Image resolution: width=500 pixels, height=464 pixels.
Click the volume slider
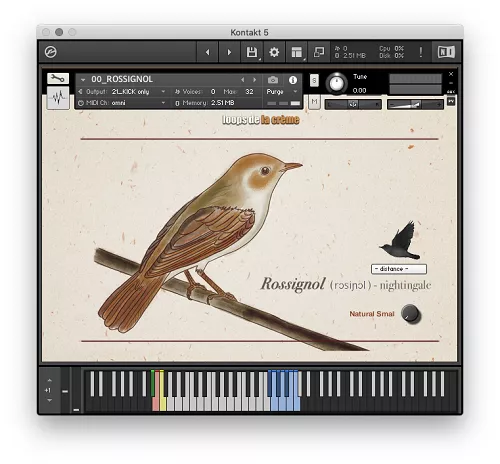[x=415, y=105]
